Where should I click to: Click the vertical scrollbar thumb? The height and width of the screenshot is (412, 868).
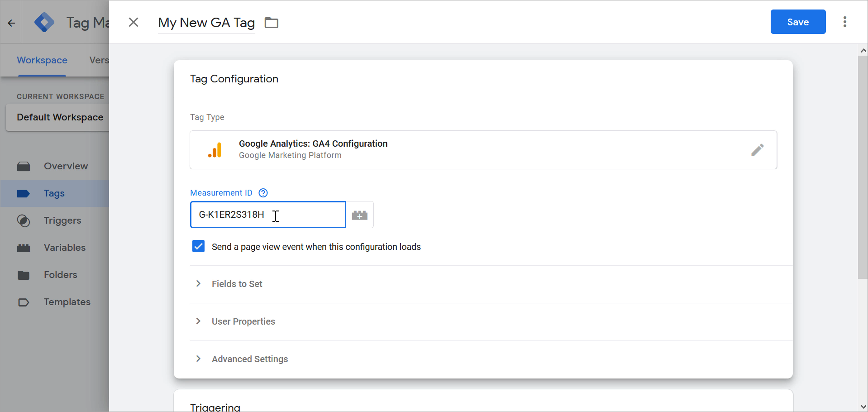click(x=863, y=168)
